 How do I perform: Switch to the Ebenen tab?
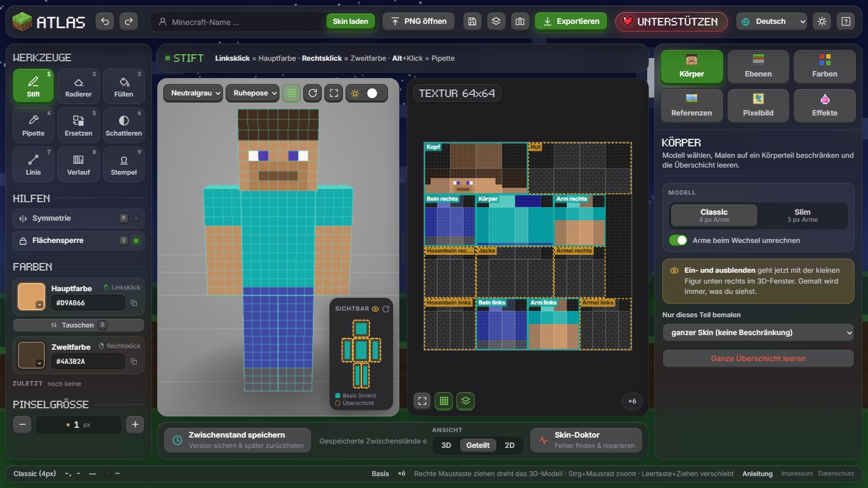tap(758, 67)
